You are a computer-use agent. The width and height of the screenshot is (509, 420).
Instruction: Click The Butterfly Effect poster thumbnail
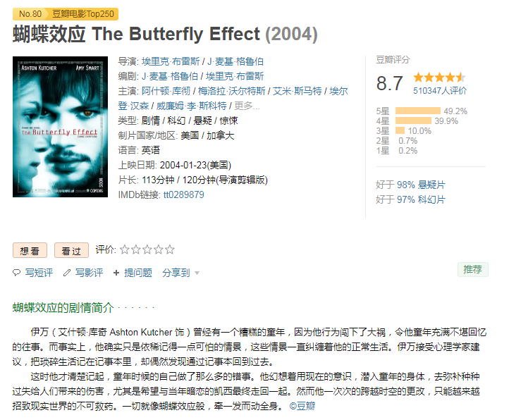point(60,127)
